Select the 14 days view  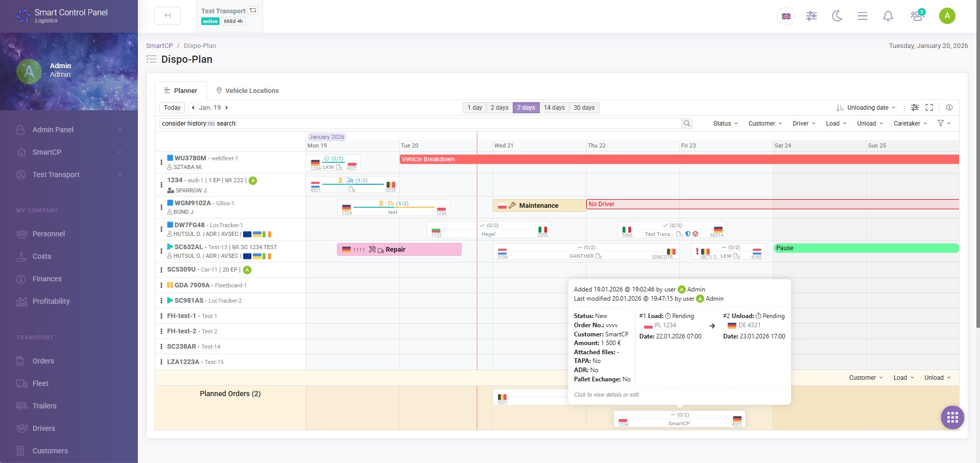point(554,108)
